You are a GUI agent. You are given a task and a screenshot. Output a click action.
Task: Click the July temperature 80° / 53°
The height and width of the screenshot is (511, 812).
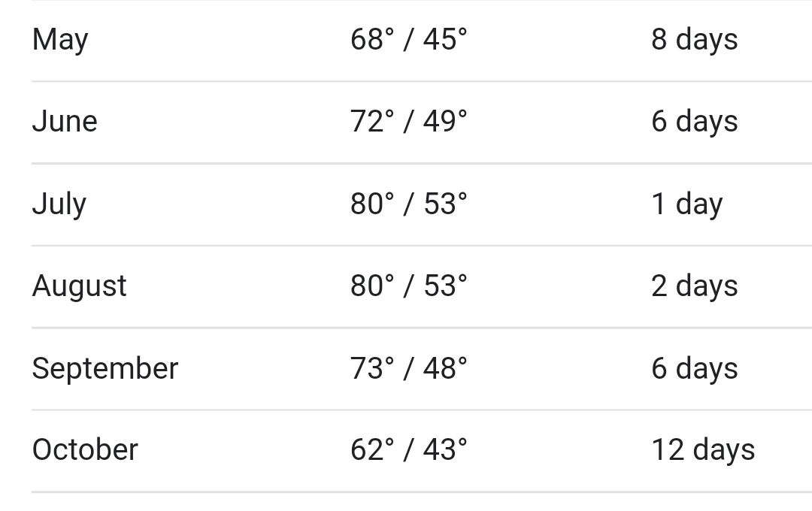click(408, 204)
